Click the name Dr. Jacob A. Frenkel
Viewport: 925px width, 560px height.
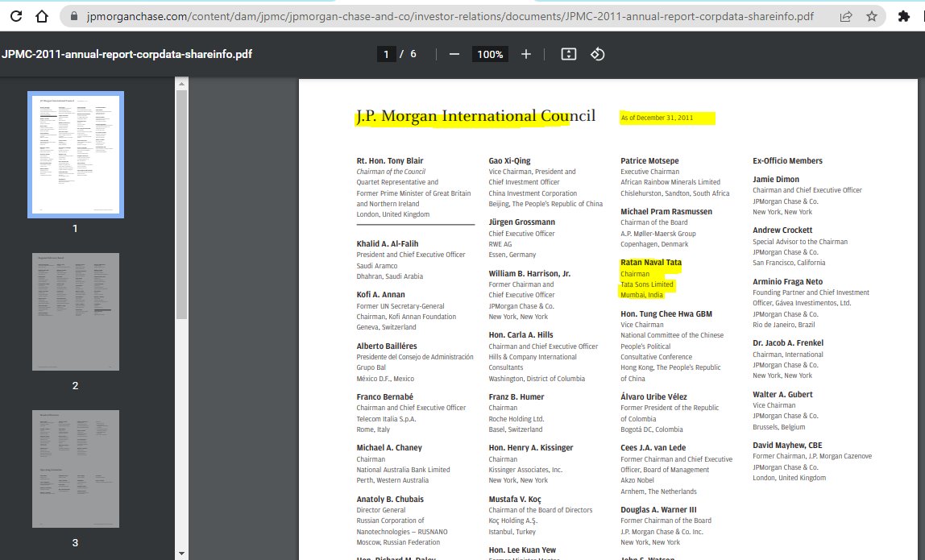[788, 342]
